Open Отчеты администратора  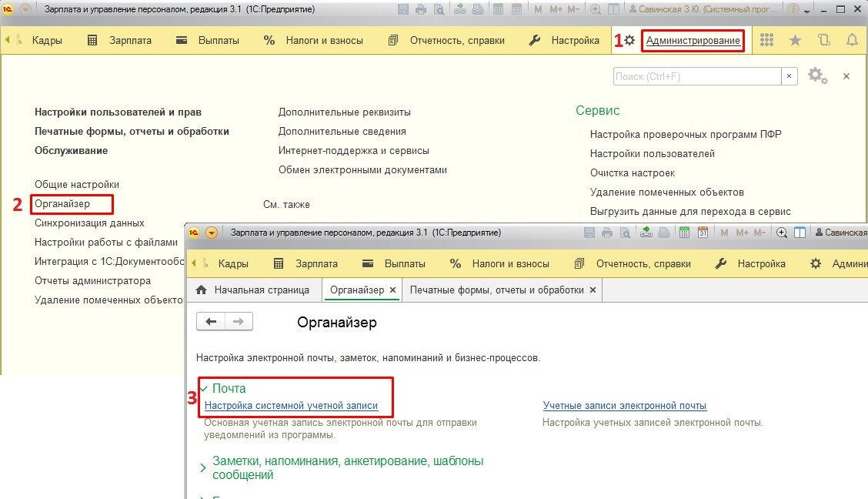pos(92,281)
